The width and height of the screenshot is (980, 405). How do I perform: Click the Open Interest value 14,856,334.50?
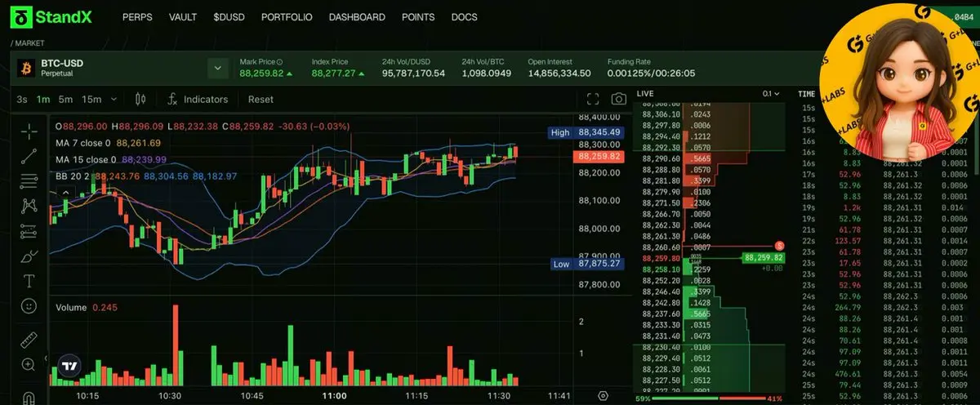pyautogui.click(x=559, y=73)
